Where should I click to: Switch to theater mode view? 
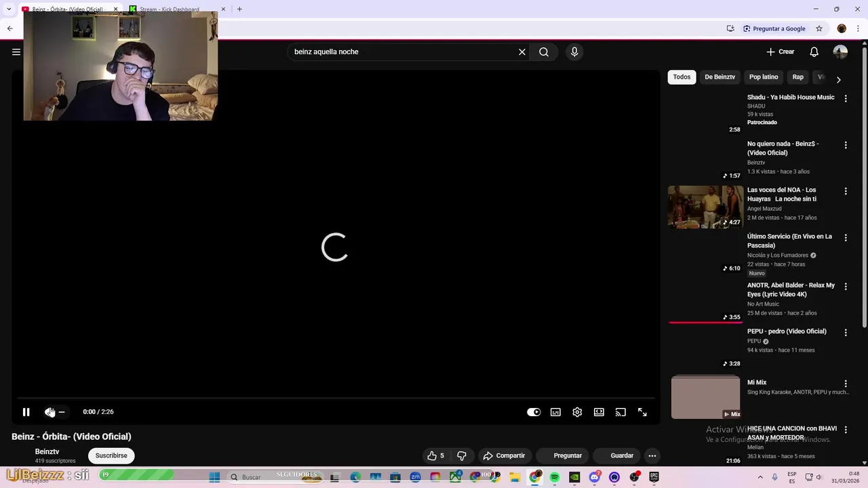pyautogui.click(x=599, y=412)
